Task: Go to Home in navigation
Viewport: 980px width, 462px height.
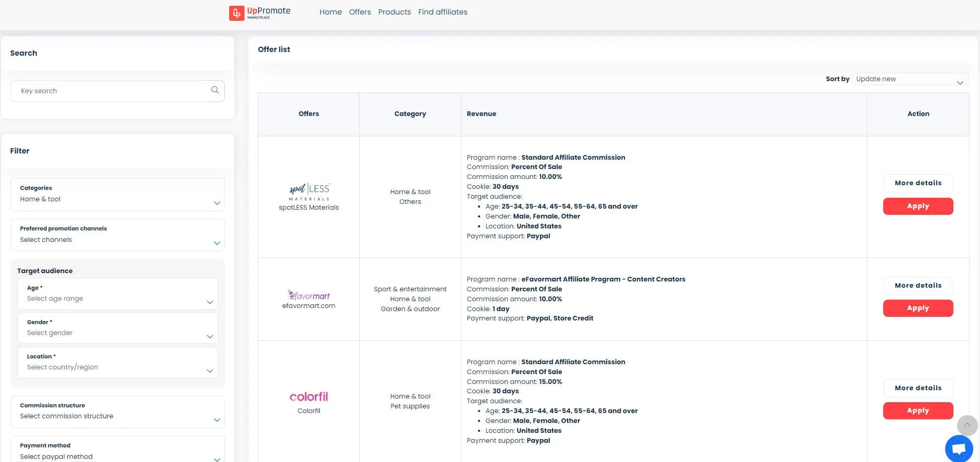Action: (x=331, y=12)
